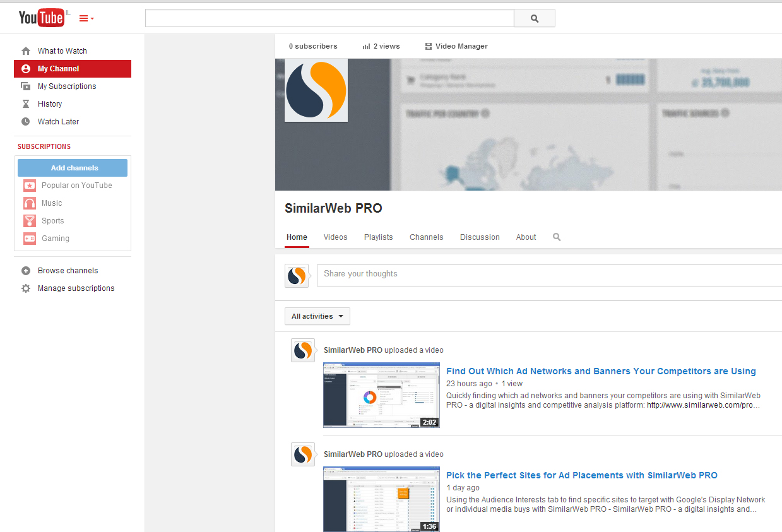This screenshot has height=532, width=782.
Task: Expand the All activities dropdown
Action: pos(317,316)
